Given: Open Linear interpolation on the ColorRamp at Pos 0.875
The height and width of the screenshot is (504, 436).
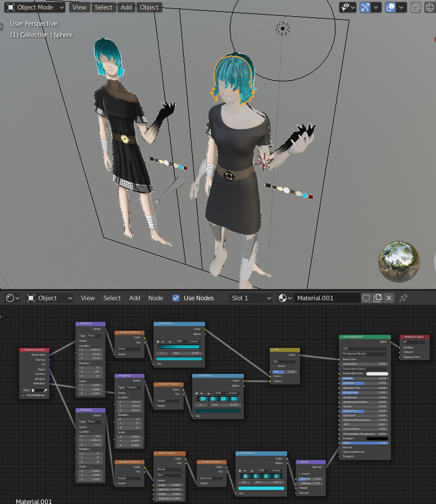Looking at the screenshot, I should [278, 471].
